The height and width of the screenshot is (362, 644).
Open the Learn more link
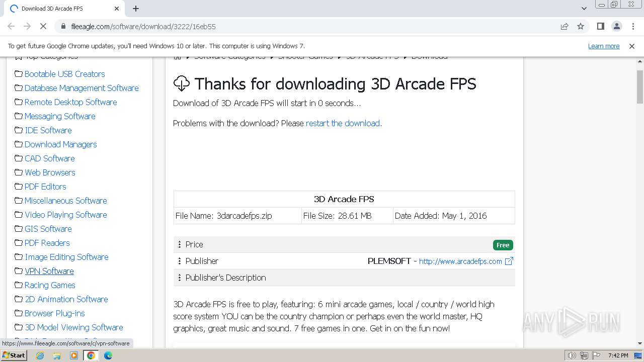pos(604,46)
